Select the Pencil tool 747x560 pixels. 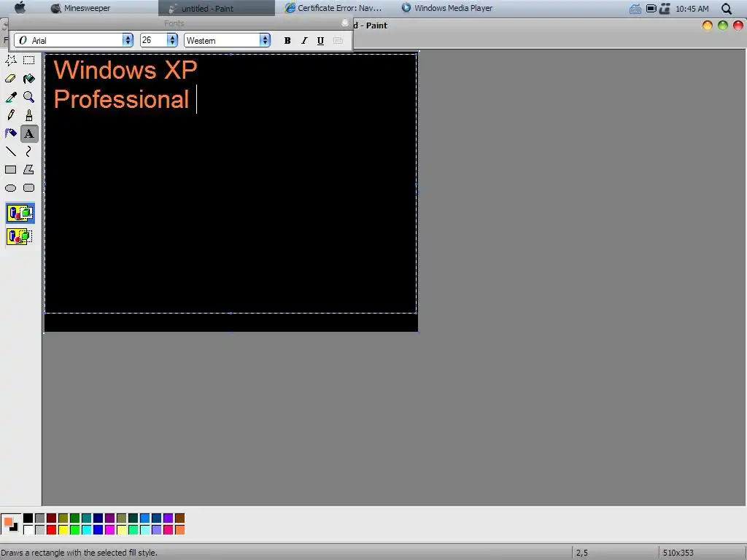pyautogui.click(x=10, y=115)
